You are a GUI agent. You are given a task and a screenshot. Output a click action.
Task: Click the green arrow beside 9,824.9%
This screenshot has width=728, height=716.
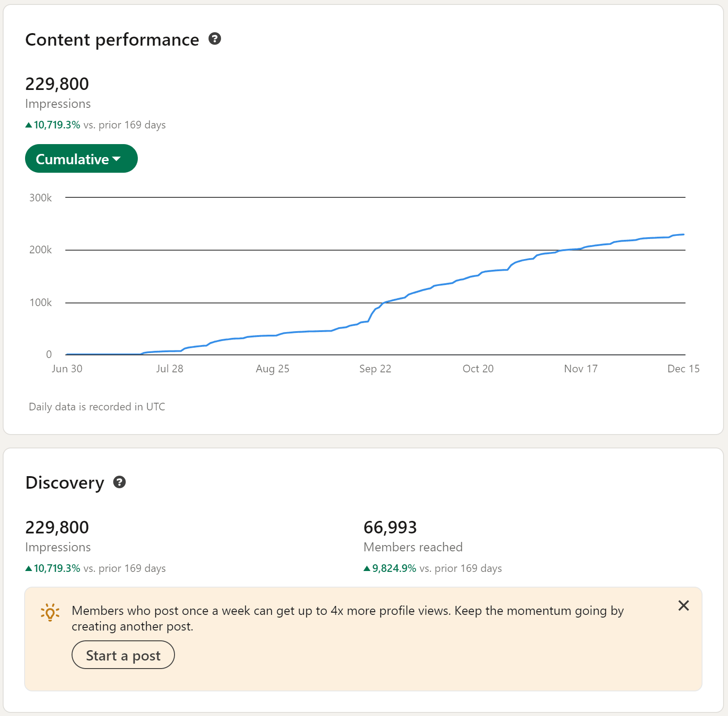[x=367, y=568]
